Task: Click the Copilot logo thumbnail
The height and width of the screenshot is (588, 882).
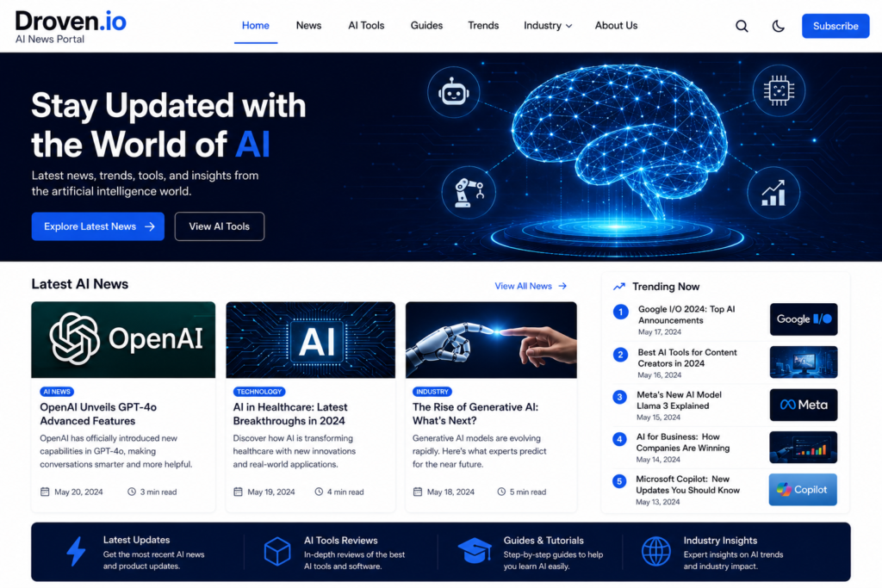Action: pyautogui.click(x=803, y=490)
